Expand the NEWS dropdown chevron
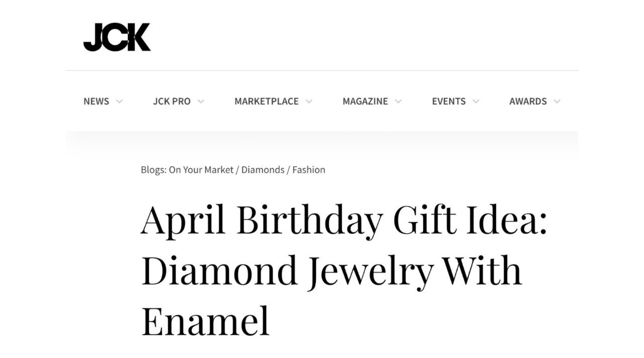 [x=120, y=101]
